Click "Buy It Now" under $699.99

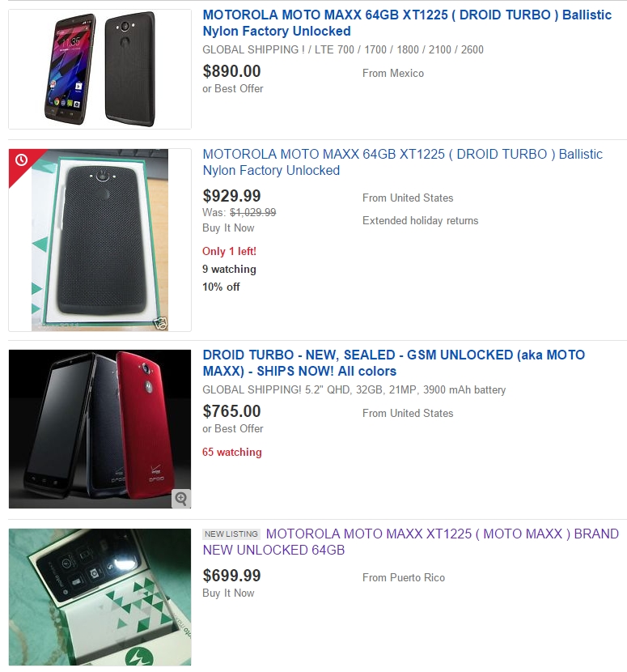click(228, 593)
